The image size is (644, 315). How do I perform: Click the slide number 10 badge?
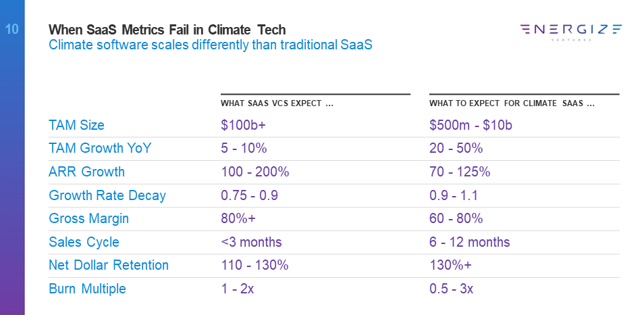pyautogui.click(x=11, y=29)
